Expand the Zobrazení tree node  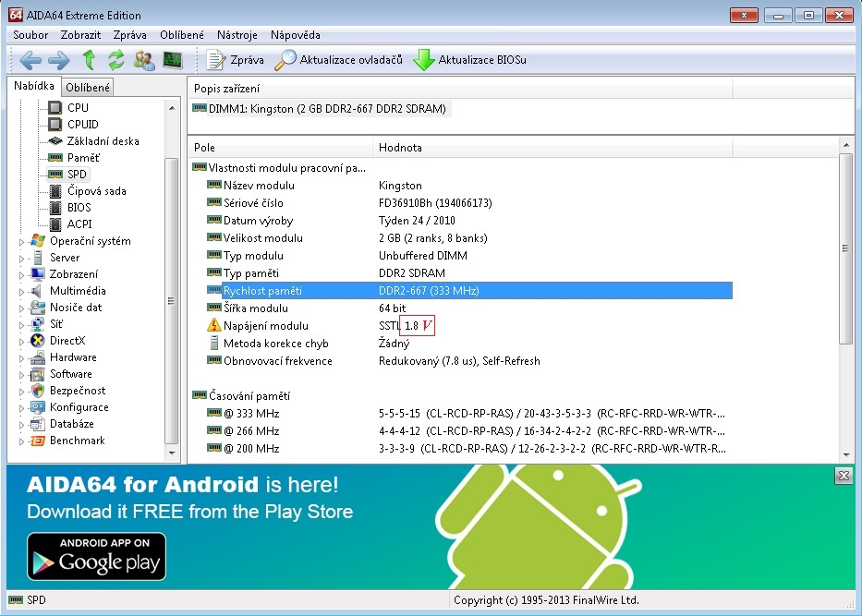(21, 275)
